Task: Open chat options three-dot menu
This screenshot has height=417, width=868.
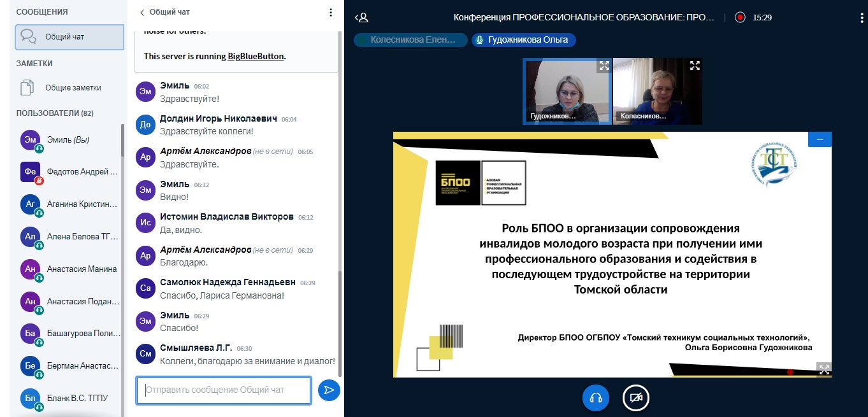Action: (x=330, y=12)
